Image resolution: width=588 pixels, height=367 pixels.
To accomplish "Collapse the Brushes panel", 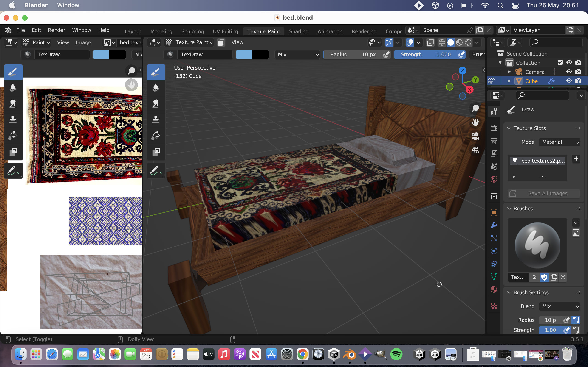I will pyautogui.click(x=509, y=209).
